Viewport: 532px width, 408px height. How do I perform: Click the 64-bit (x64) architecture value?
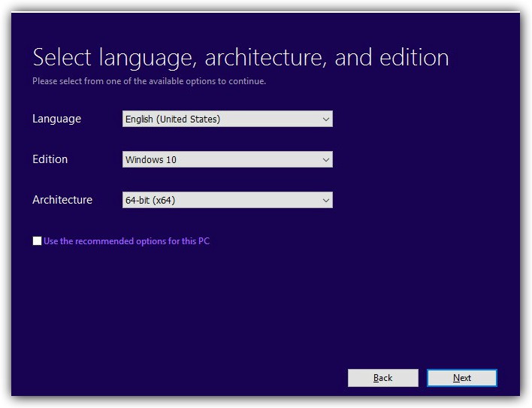click(x=150, y=200)
